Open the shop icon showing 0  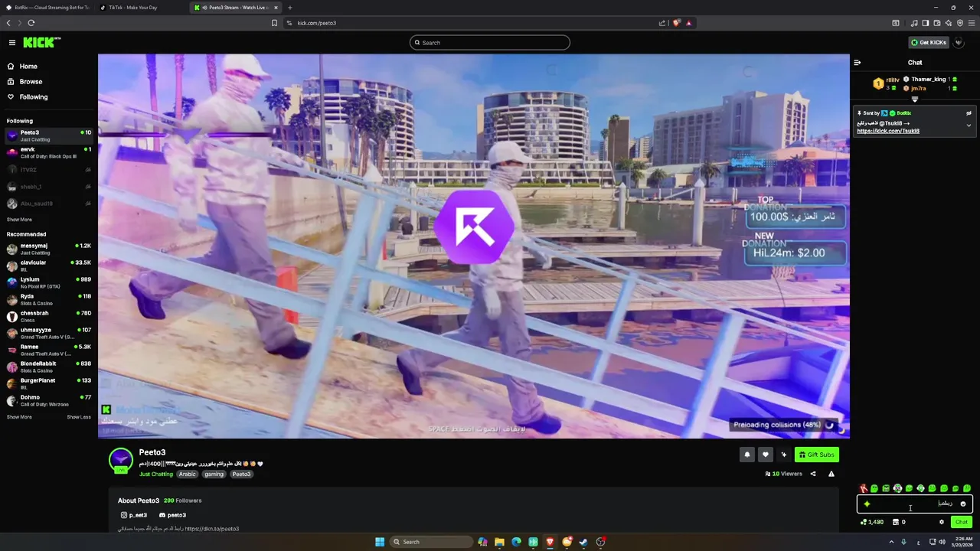(x=900, y=522)
